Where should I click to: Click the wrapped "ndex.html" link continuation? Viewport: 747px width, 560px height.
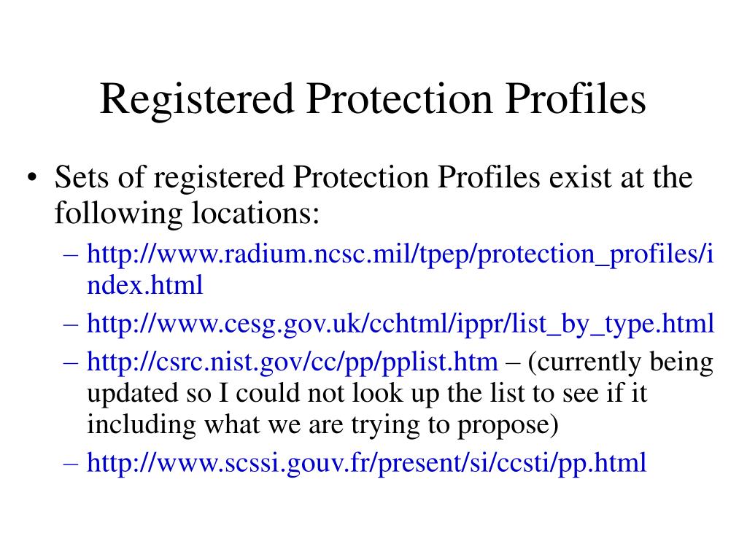pyautogui.click(x=145, y=285)
